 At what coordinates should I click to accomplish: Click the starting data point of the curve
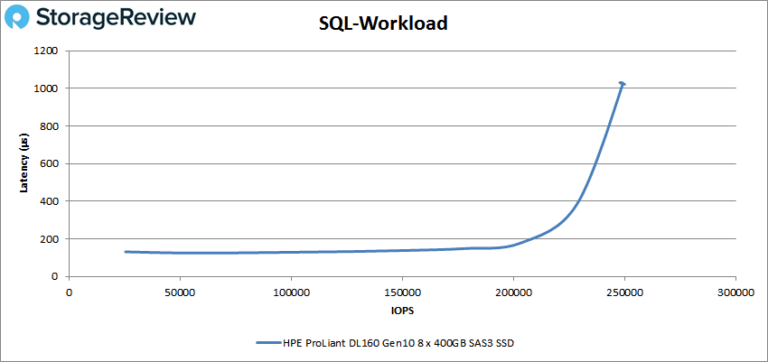pyautogui.click(x=126, y=252)
